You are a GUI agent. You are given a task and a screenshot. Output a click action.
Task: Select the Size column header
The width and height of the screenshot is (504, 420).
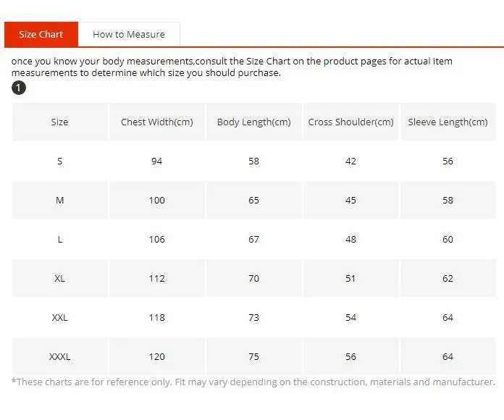[60, 122]
